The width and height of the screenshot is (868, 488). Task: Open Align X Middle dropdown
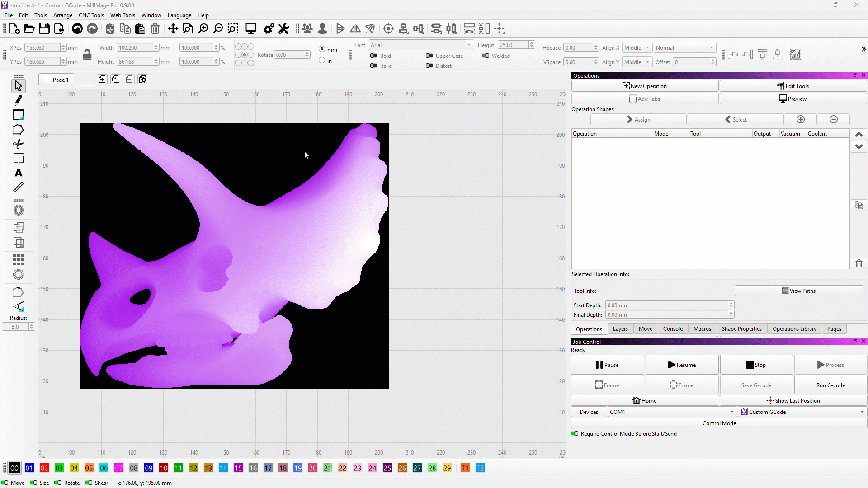tap(637, 47)
